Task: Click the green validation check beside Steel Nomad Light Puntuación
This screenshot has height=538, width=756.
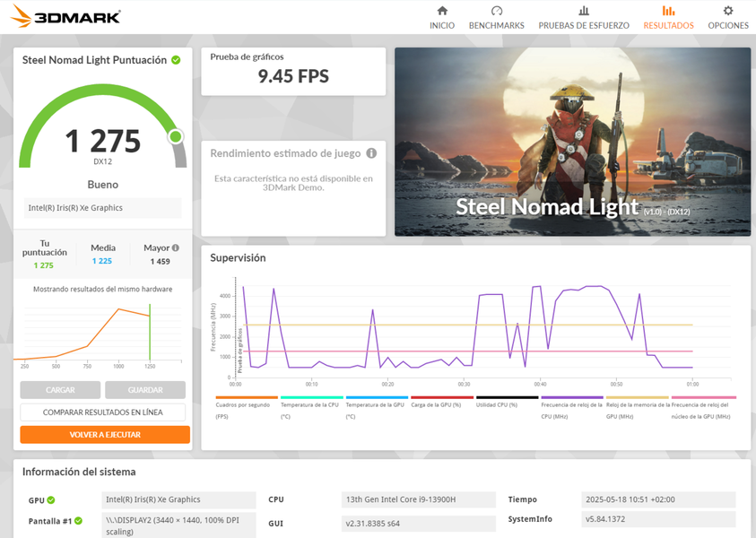Action: tap(176, 60)
